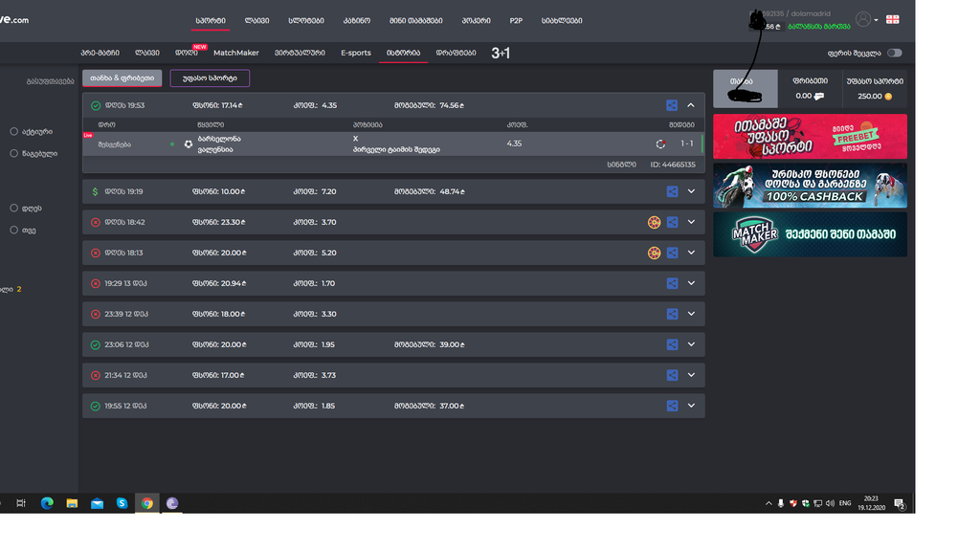Click the red lost icon on the 18:42 bet
The width and height of the screenshot is (980, 551).
[x=96, y=222]
